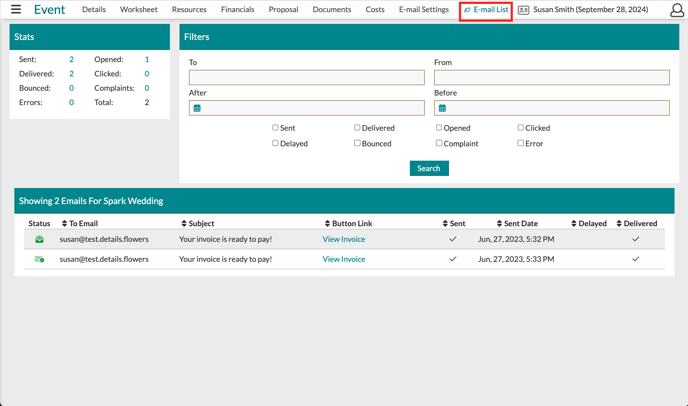Open the user profile icon
Viewport: 688px width, 406px height.
point(677,10)
